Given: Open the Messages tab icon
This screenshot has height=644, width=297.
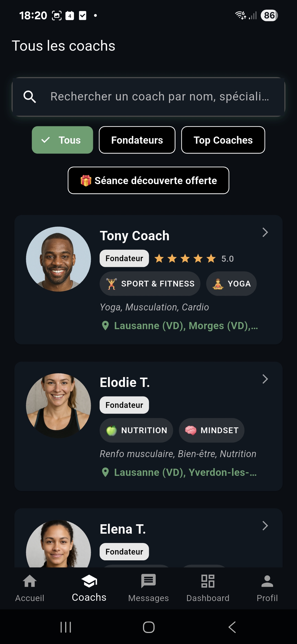Looking at the screenshot, I should [148, 581].
